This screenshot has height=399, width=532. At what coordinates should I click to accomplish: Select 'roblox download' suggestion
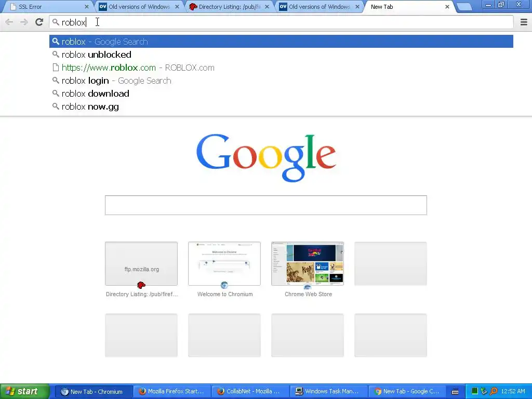click(281, 94)
